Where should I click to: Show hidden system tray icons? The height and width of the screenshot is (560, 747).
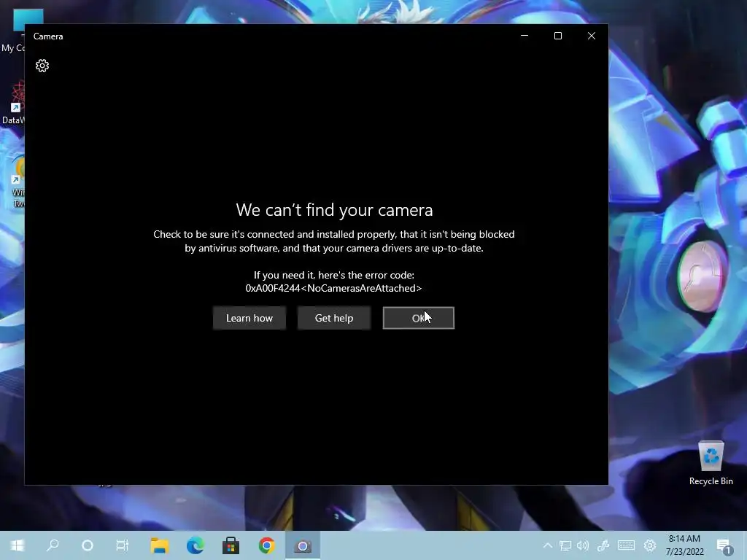[x=548, y=545]
